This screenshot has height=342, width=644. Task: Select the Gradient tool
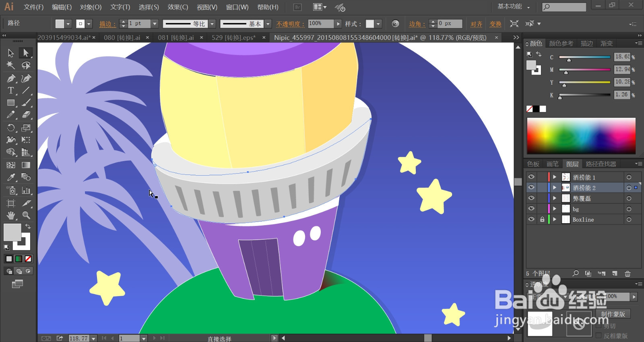click(x=26, y=165)
